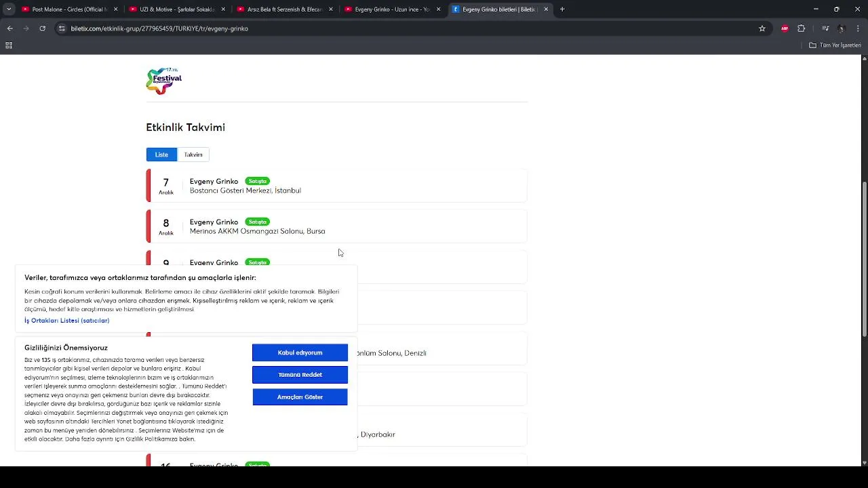Open 8 Aralık Merinos AKKM Bursa event
The width and height of the screenshot is (868, 488).
(336, 226)
